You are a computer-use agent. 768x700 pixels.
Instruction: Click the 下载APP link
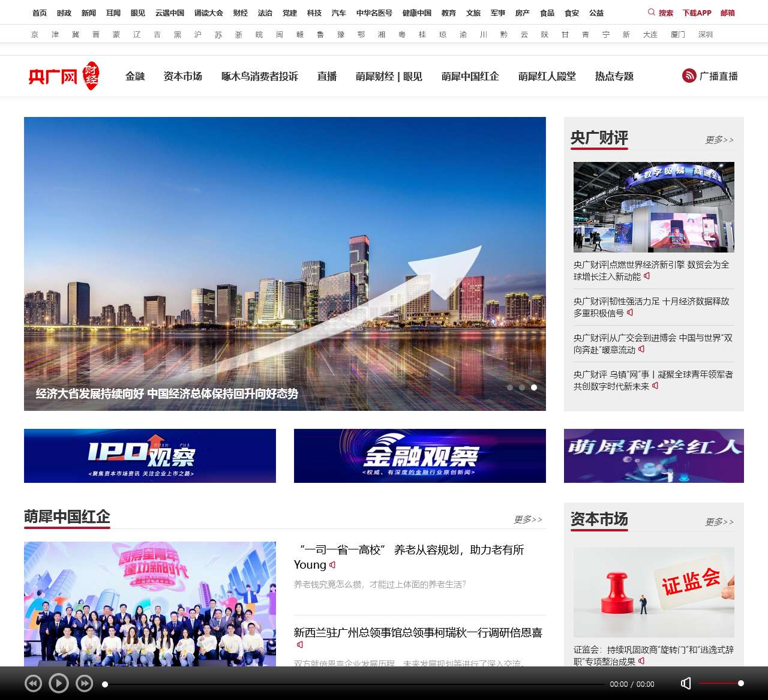tap(697, 12)
